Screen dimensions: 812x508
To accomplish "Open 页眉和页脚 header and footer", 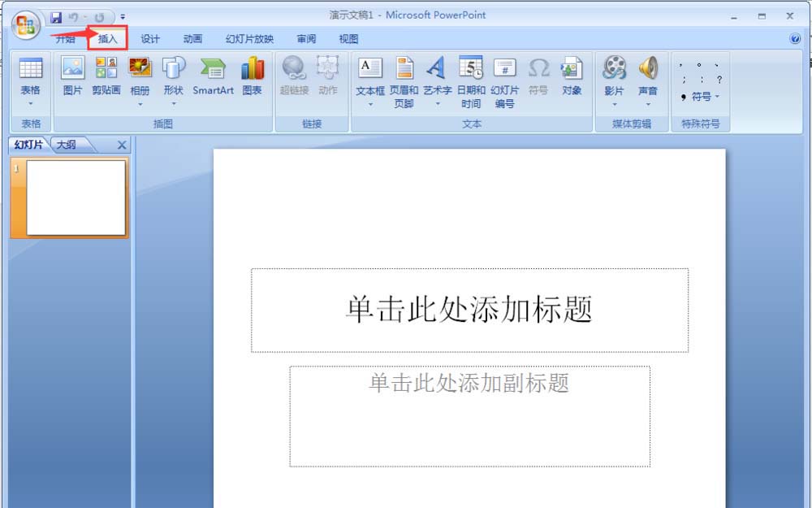I will tap(404, 83).
